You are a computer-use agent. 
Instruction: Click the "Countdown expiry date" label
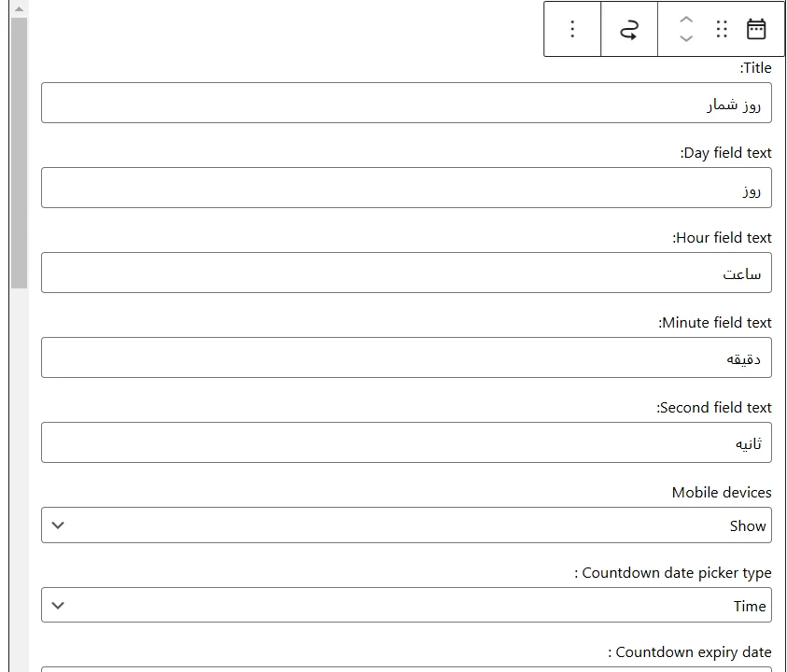(x=691, y=652)
